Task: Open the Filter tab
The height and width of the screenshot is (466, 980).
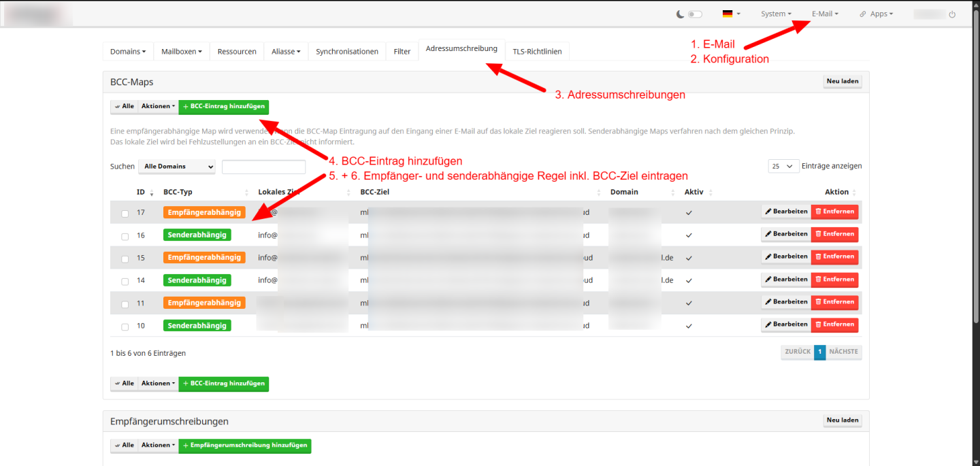Action: tap(402, 51)
